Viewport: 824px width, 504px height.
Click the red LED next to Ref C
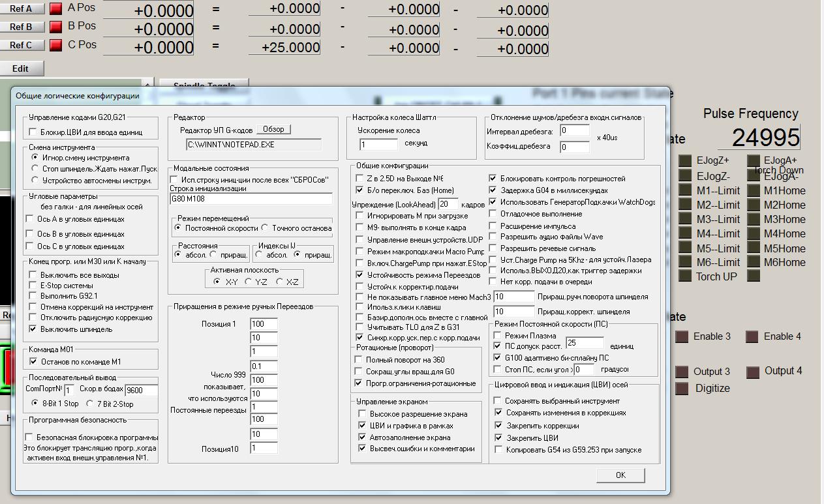56,45
